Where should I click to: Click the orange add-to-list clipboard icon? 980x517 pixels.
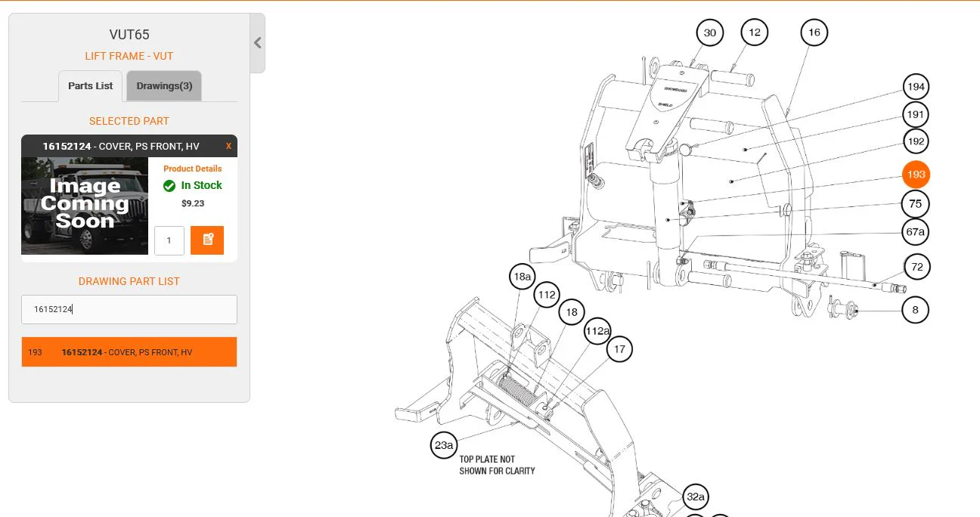[x=207, y=240]
